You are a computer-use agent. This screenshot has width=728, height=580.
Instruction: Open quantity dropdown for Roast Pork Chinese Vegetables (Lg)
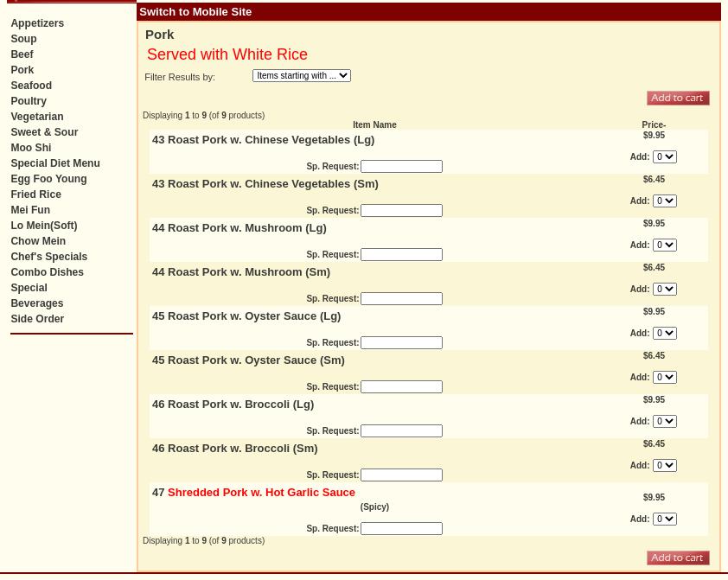[664, 157]
